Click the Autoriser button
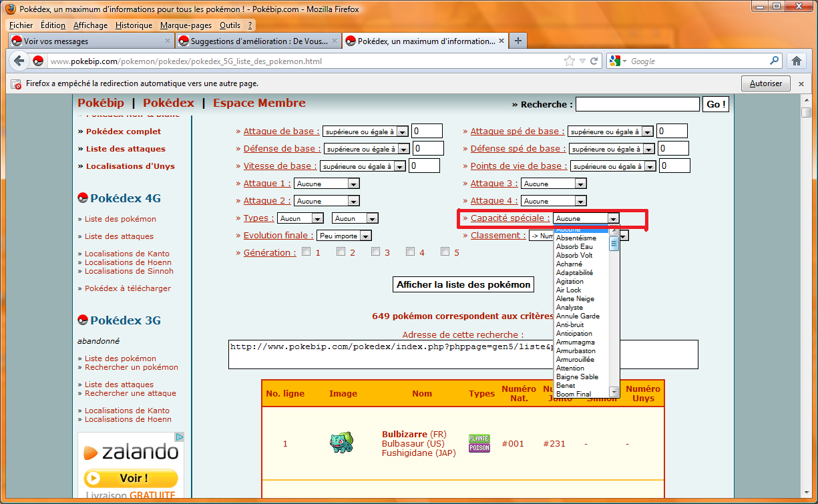This screenshot has width=818, height=504. pos(766,83)
